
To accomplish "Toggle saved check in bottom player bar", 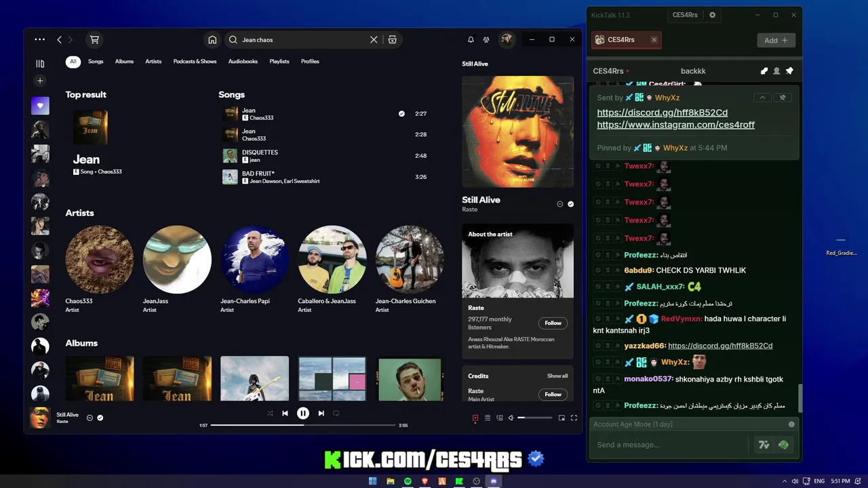I will (x=100, y=418).
